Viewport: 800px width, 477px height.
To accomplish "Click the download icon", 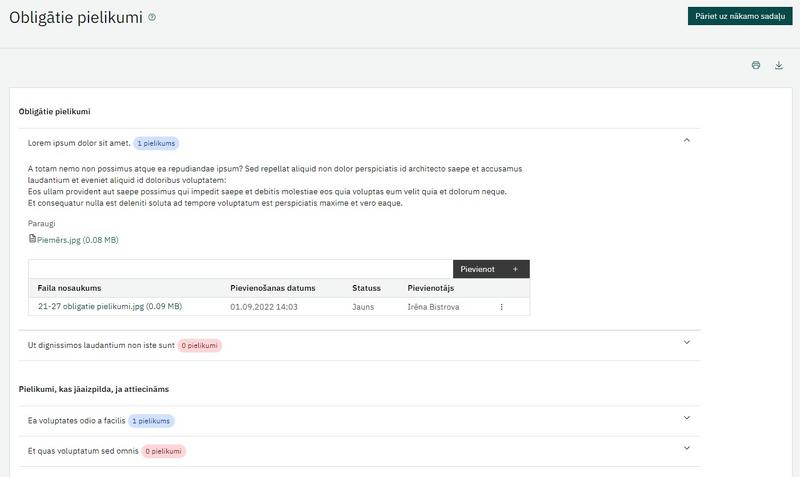I will [x=779, y=65].
